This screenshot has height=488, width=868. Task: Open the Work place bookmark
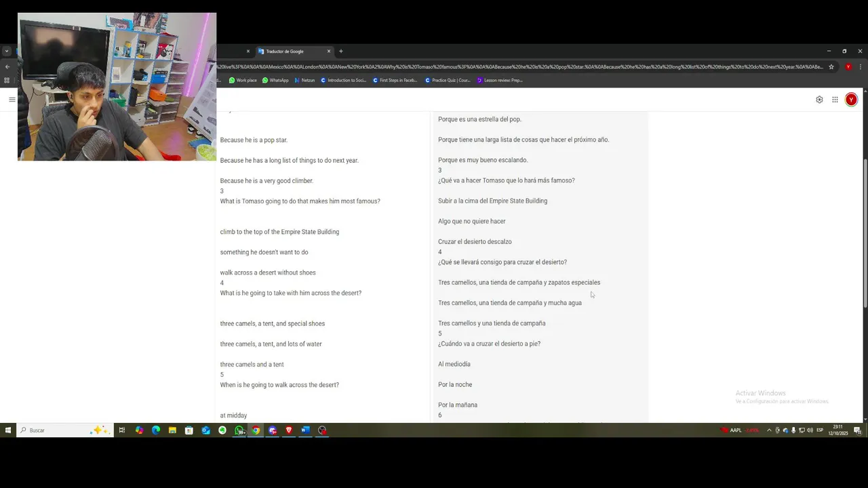pos(243,80)
